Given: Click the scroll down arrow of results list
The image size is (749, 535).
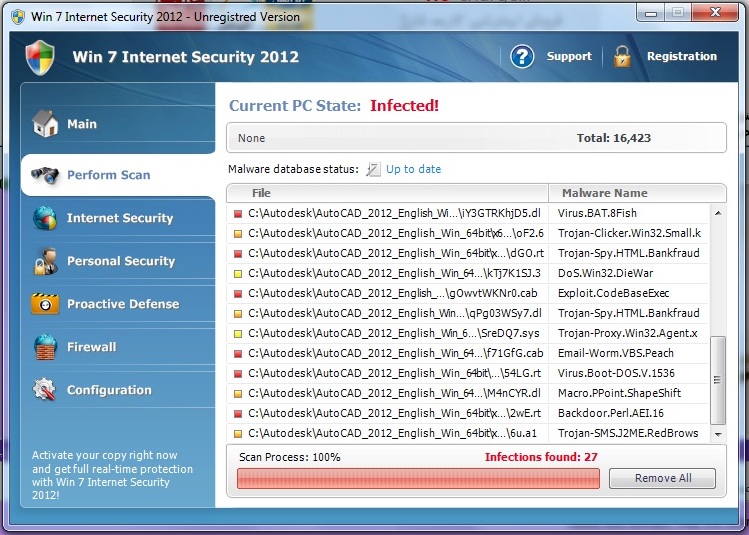Looking at the screenshot, I should click(x=718, y=435).
